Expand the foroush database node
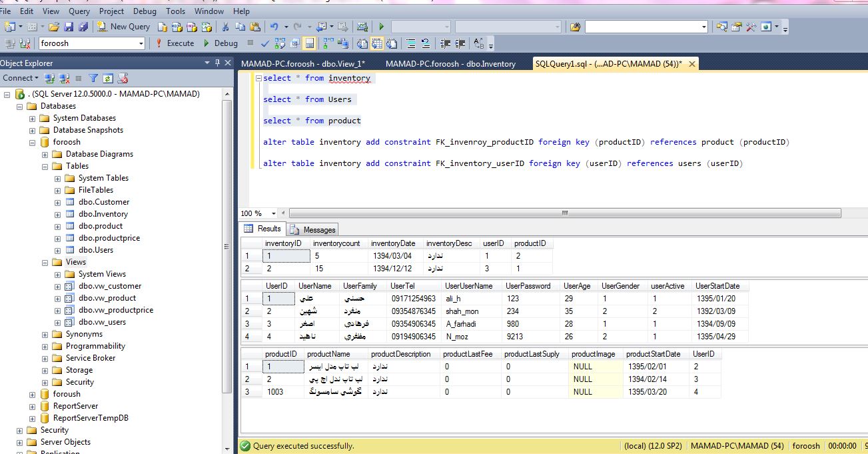 tap(32, 394)
